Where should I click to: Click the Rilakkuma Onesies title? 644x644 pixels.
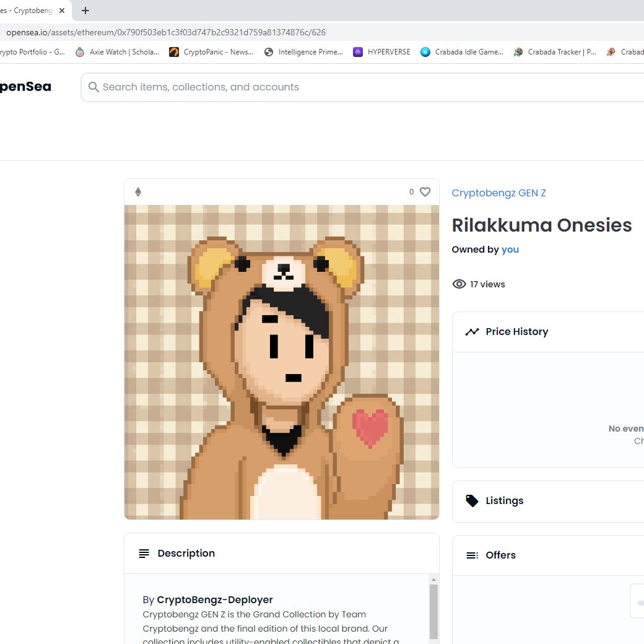[542, 225]
